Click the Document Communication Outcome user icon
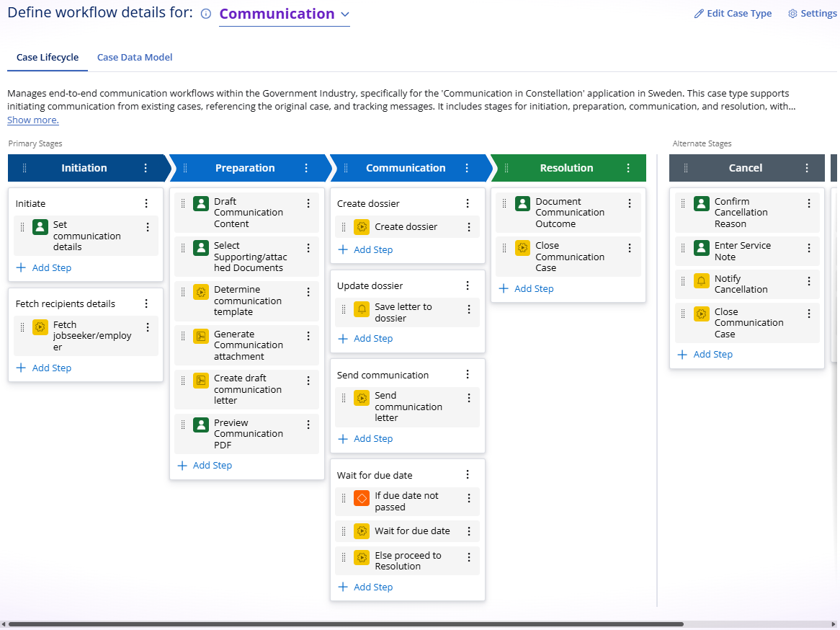 (522, 204)
